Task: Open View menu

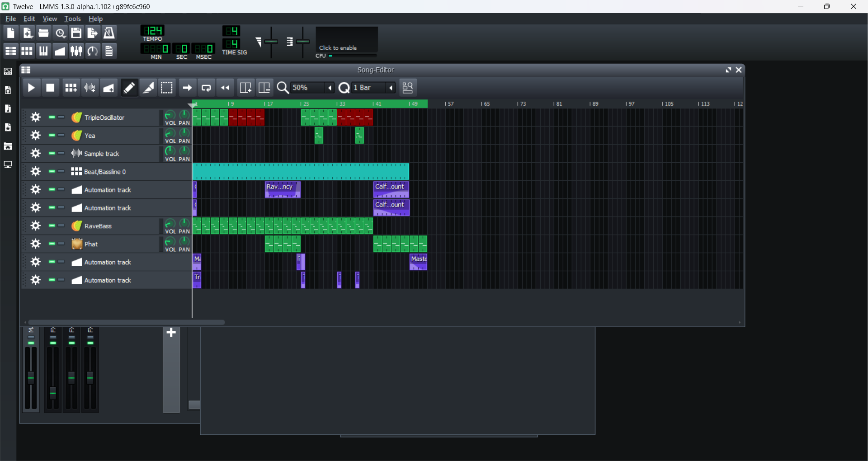Action: [x=50, y=19]
